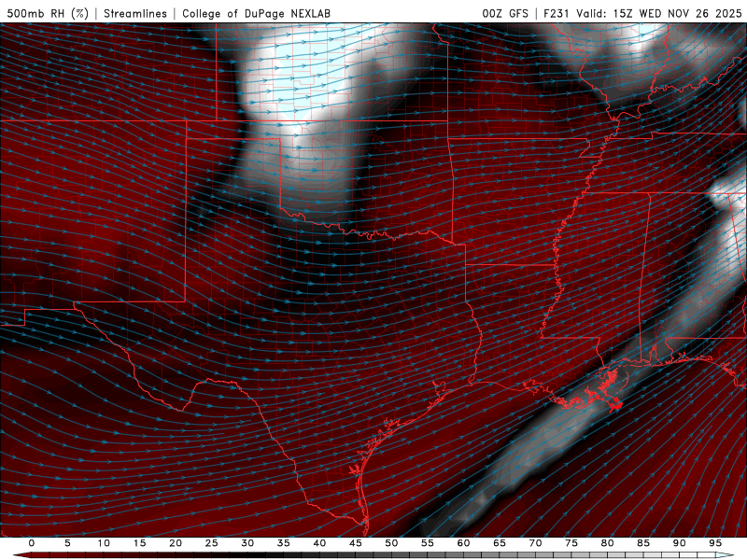The width and height of the screenshot is (747, 560).
Task: Select the 'Streamlines' label in the header
Action: click(x=135, y=13)
